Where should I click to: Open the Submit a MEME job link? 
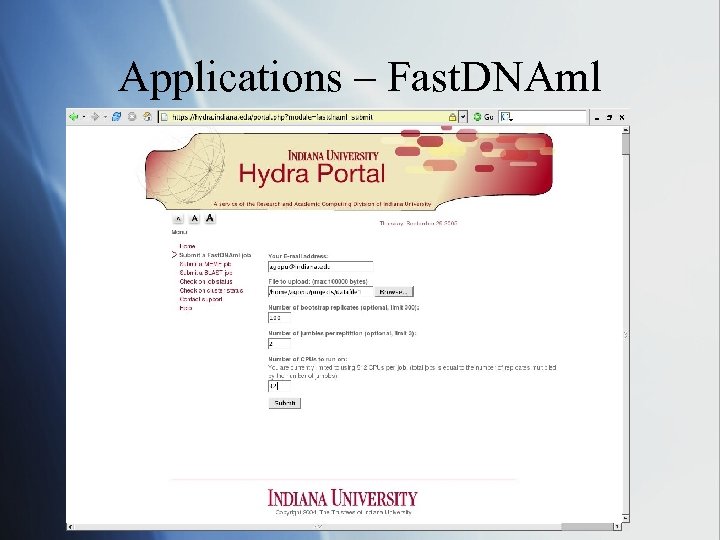(x=205, y=264)
